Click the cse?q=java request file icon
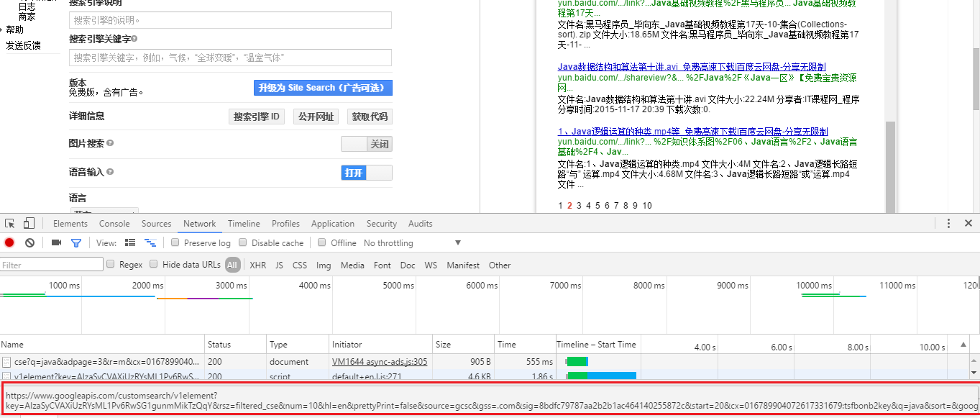Viewport: 980px width, 418px height. [6, 362]
